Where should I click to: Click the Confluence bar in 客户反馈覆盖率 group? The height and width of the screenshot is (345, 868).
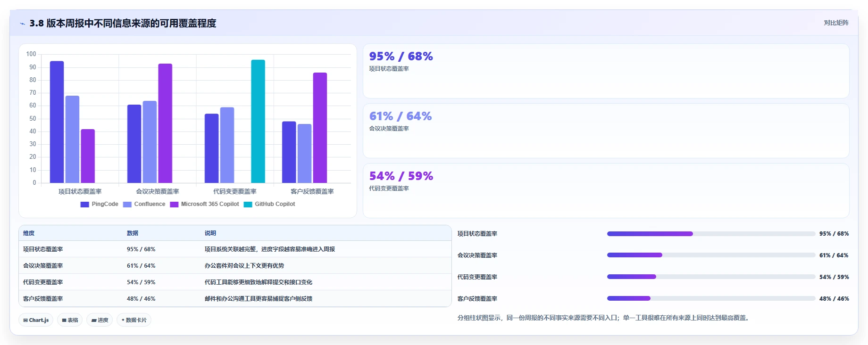(x=304, y=153)
